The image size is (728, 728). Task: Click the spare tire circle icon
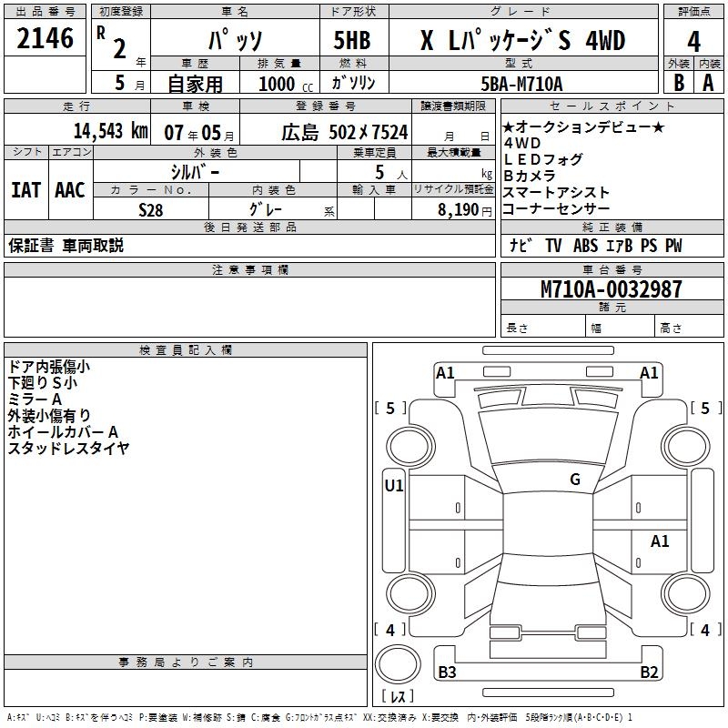coord(398,664)
